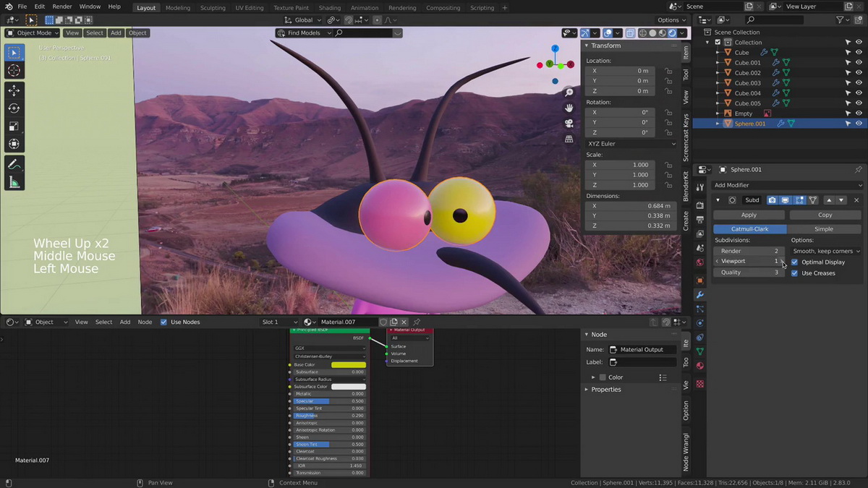Expand Cube.002 in the outliner
This screenshot has height=488, width=868.
[x=718, y=73]
